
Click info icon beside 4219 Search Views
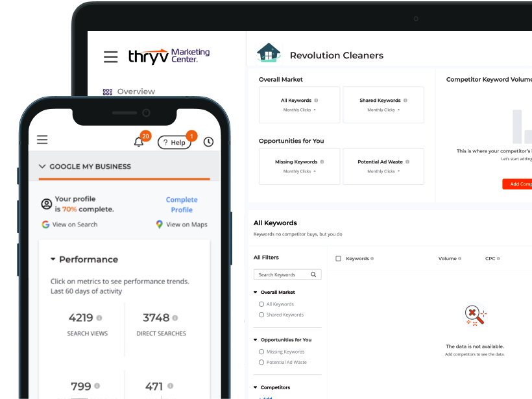(99, 318)
